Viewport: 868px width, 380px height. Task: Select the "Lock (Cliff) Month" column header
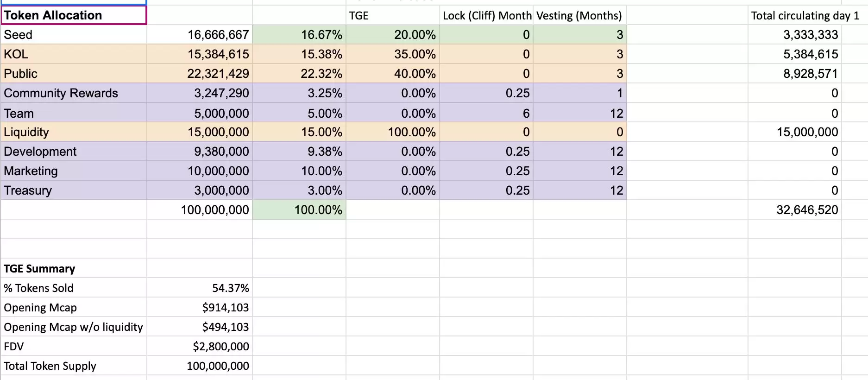[486, 16]
